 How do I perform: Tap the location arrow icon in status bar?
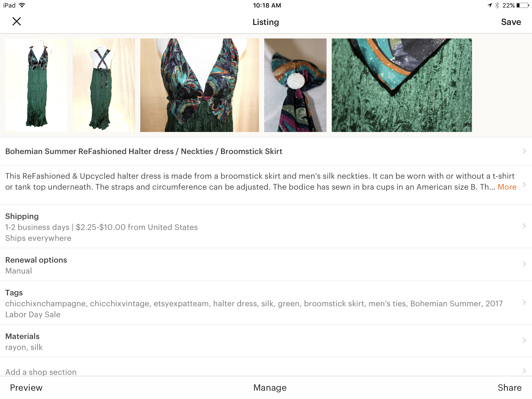[490, 5]
